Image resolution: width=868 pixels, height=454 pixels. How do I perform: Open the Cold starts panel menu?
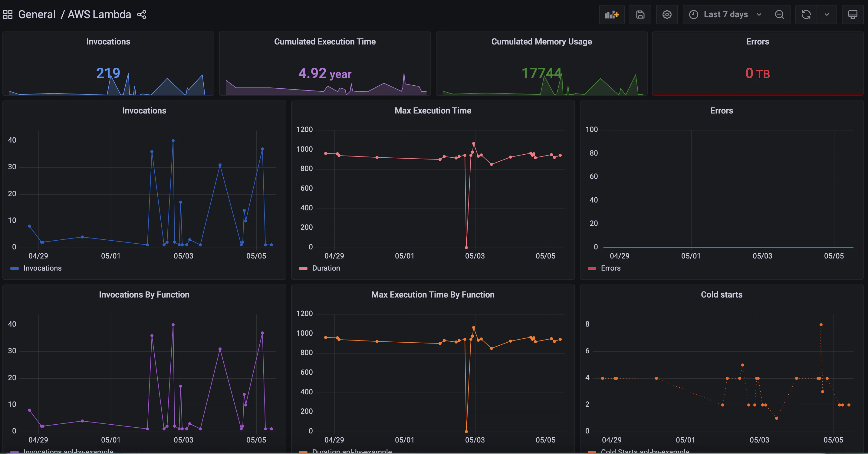[x=721, y=294]
